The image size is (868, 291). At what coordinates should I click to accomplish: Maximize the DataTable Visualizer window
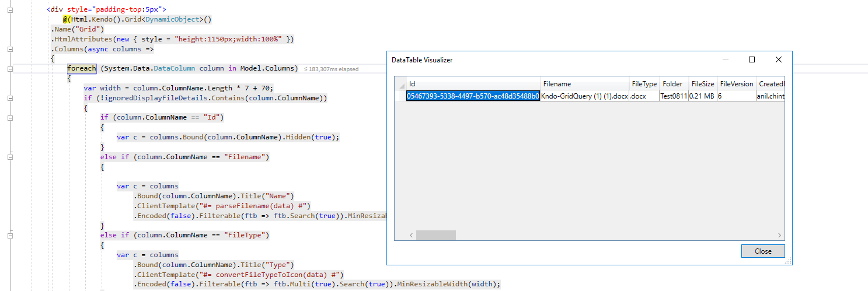pos(752,59)
